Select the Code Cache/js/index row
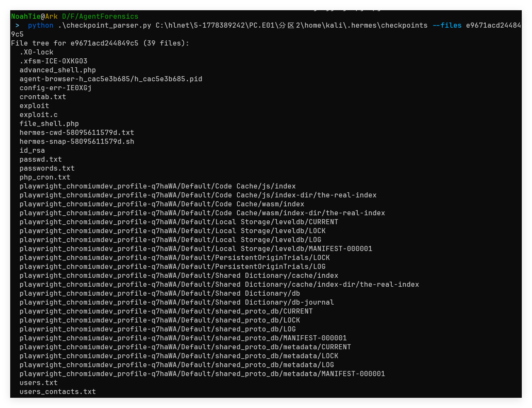Image resolution: width=532 pixels, height=408 pixels. point(158,186)
